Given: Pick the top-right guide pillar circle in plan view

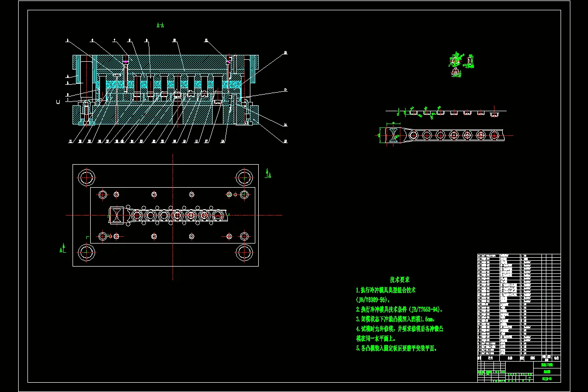Looking at the screenshot, I should tap(244, 177).
